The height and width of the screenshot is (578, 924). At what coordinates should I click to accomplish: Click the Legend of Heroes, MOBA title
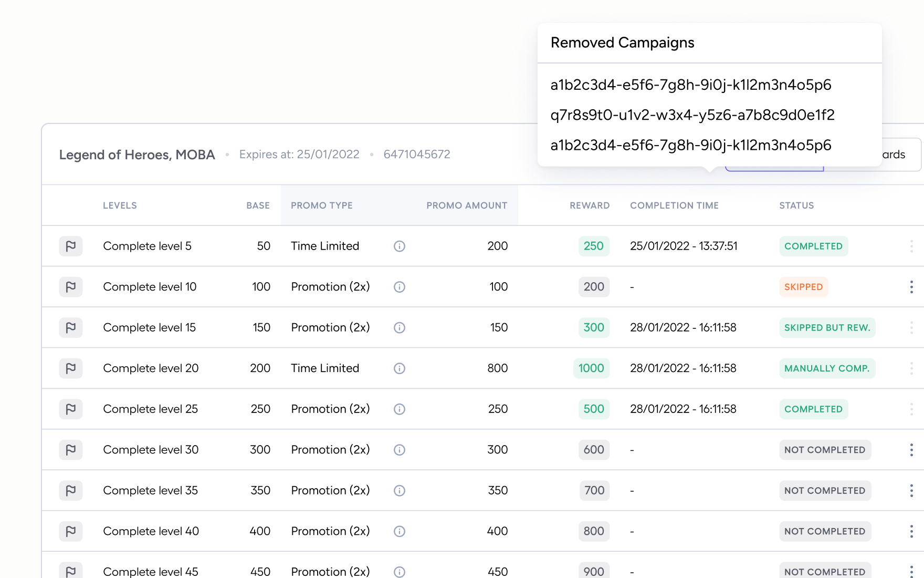point(137,154)
